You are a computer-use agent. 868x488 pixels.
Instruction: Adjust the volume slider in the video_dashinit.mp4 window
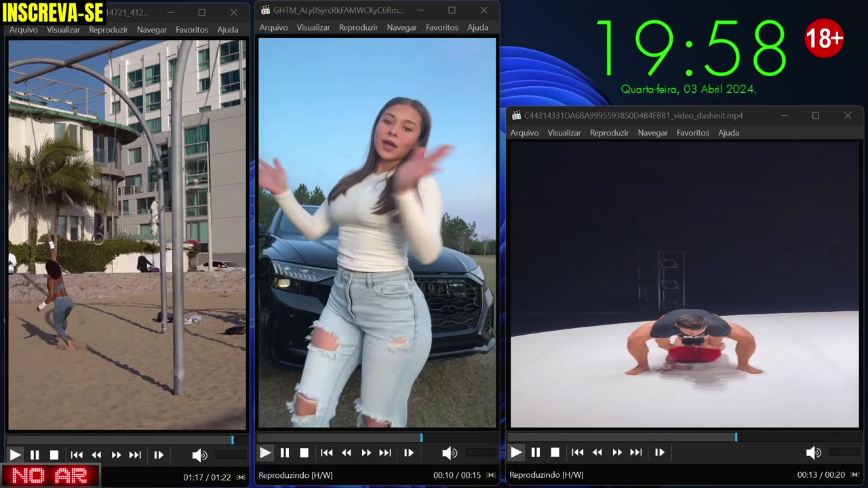tap(845, 452)
